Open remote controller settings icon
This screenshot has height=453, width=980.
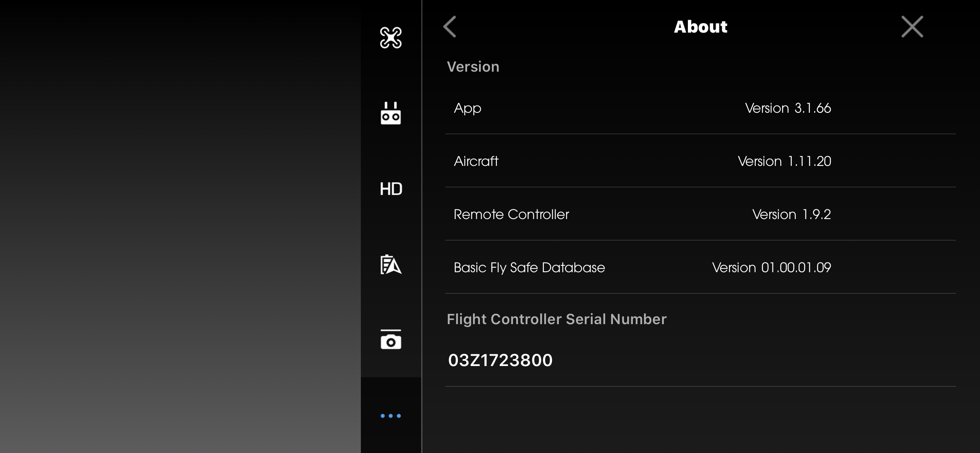coord(391,113)
